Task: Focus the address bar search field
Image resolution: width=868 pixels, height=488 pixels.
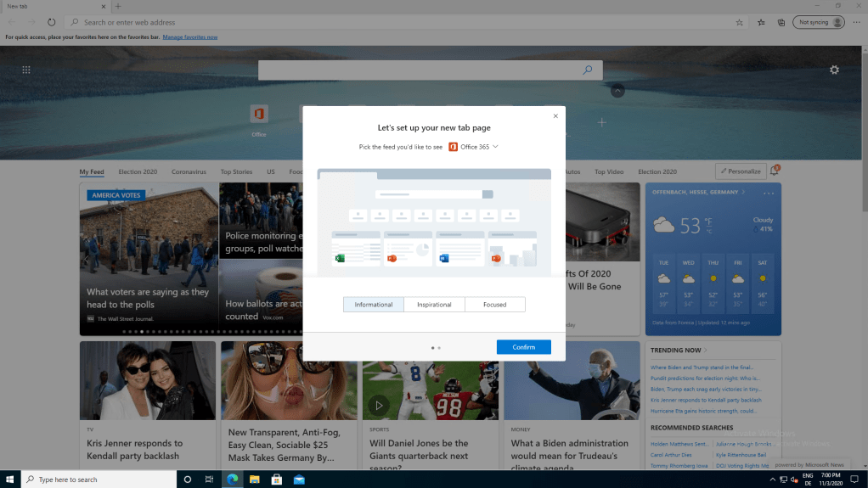Action: 398,22
